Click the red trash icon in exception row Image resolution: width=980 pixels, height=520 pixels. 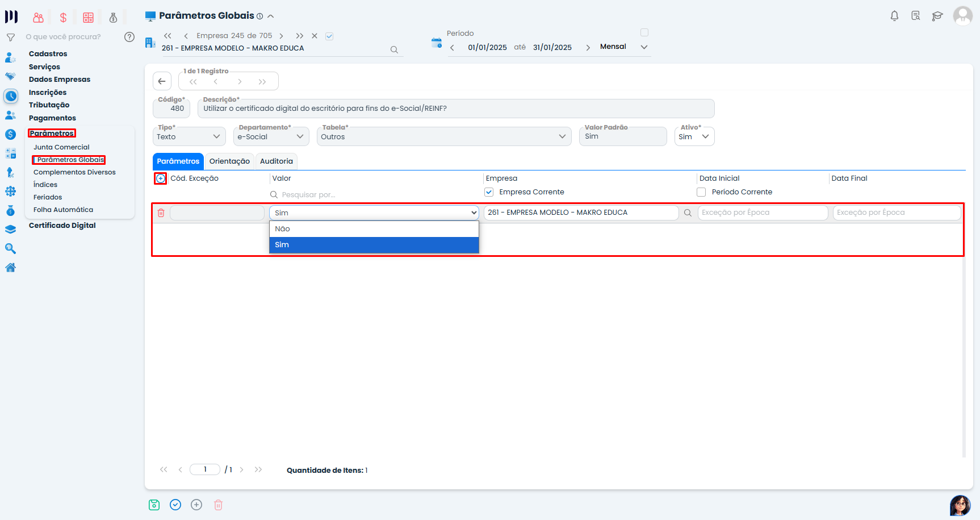(x=161, y=213)
